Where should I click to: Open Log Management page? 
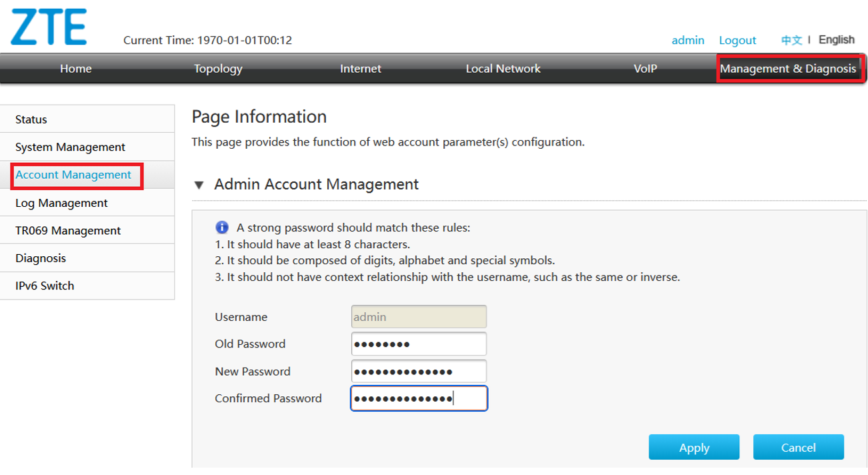61,203
